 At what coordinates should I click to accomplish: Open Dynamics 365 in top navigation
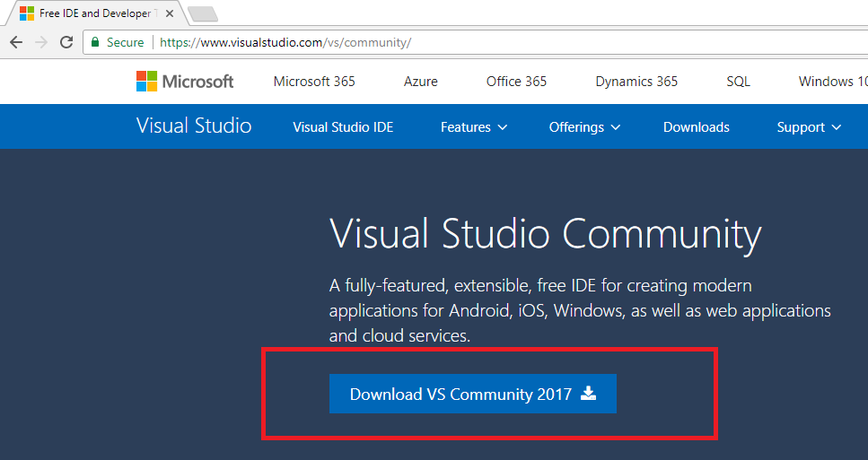pyautogui.click(x=636, y=82)
